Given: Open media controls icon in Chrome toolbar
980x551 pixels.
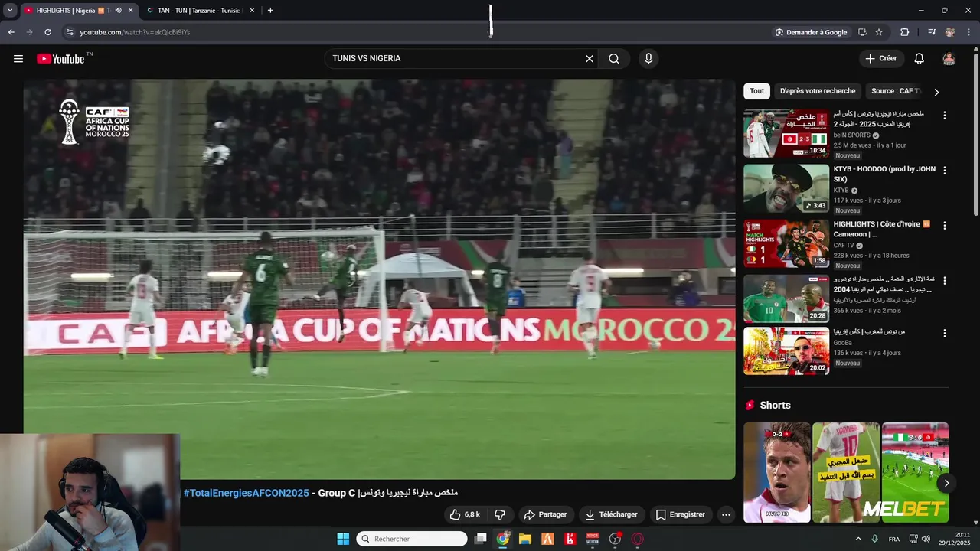Looking at the screenshot, I should [932, 32].
